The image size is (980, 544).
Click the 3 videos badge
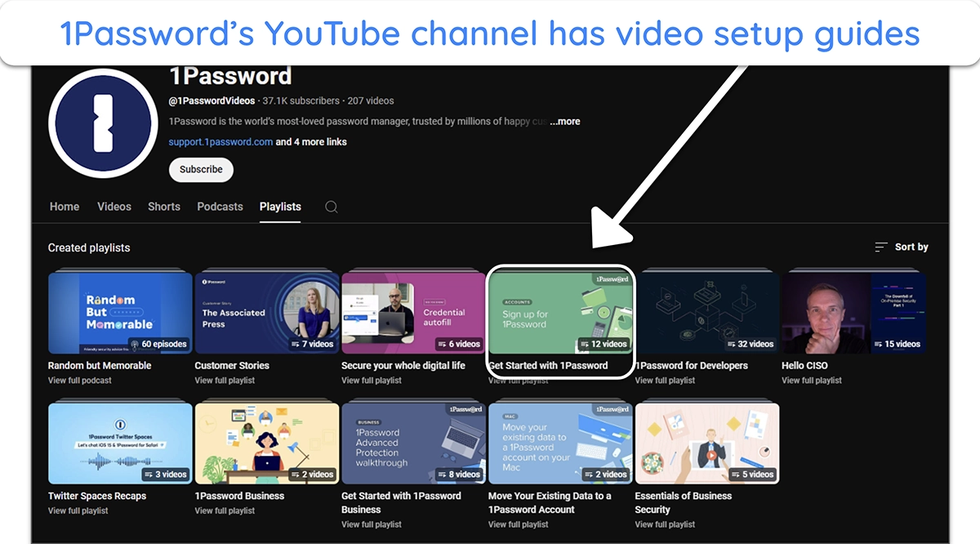[164, 475]
